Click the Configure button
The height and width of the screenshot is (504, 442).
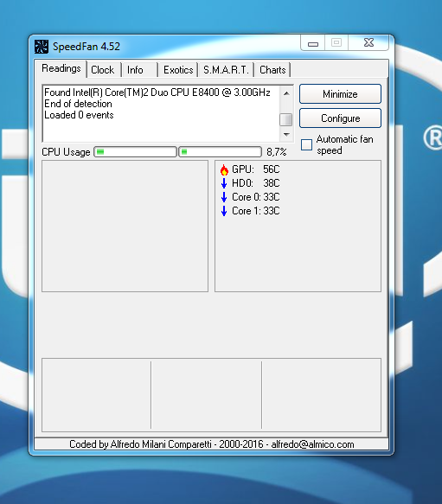point(340,118)
